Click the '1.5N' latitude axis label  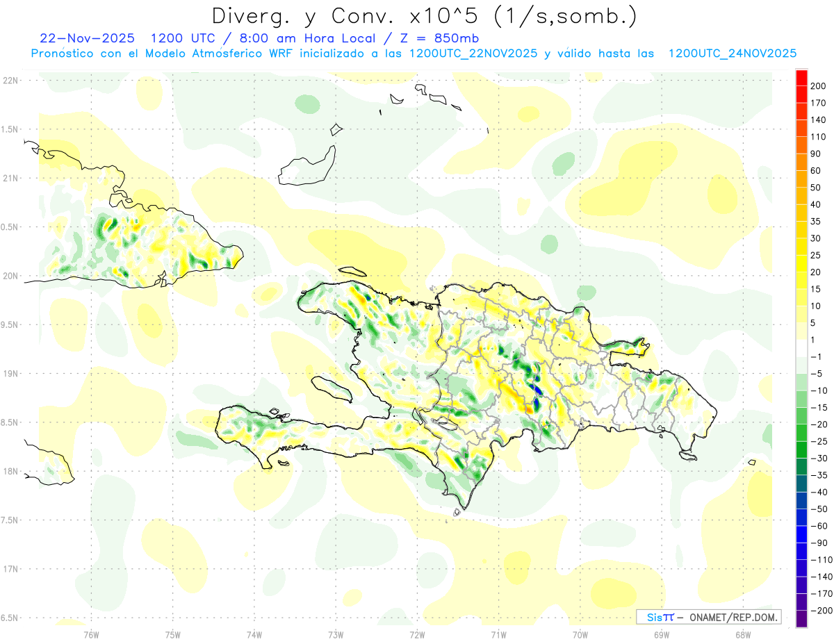coord(10,129)
